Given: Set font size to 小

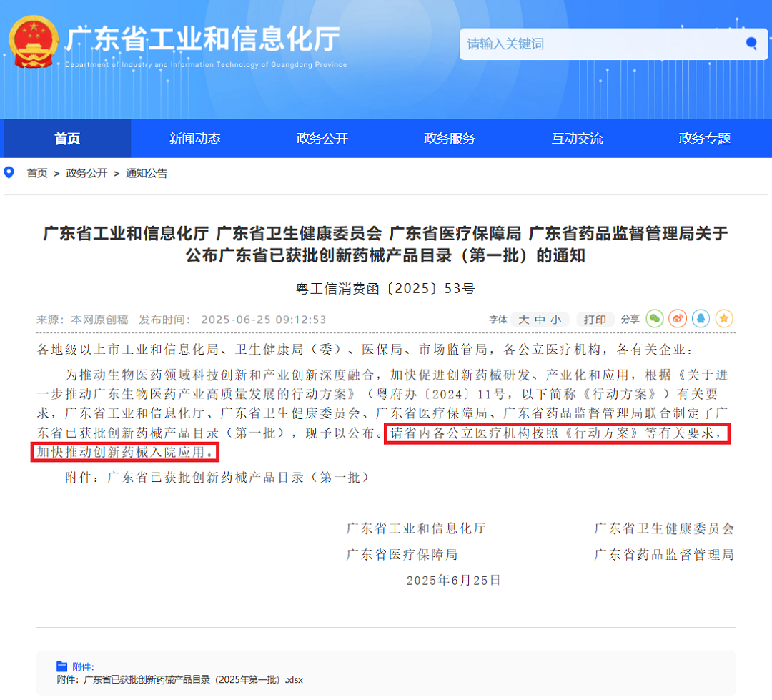Looking at the screenshot, I should point(556,320).
